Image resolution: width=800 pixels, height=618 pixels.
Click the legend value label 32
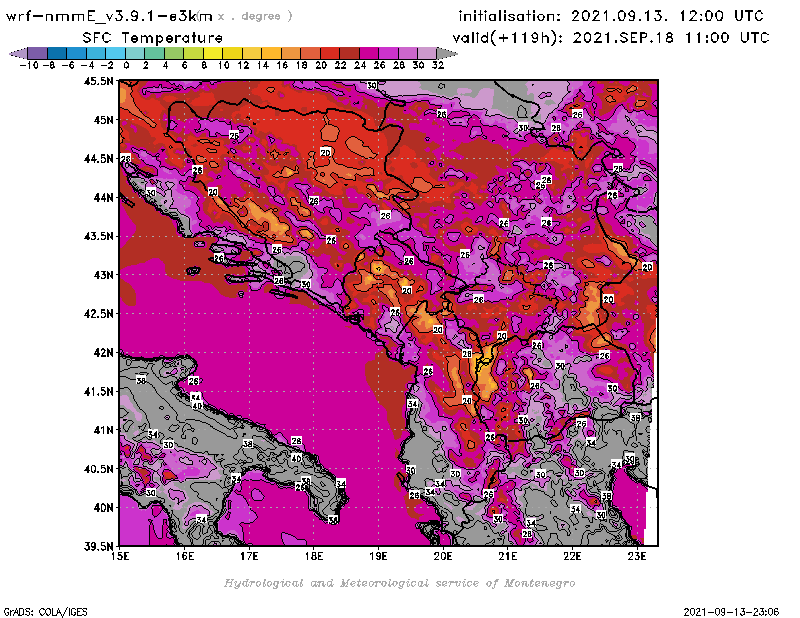pyautogui.click(x=438, y=65)
